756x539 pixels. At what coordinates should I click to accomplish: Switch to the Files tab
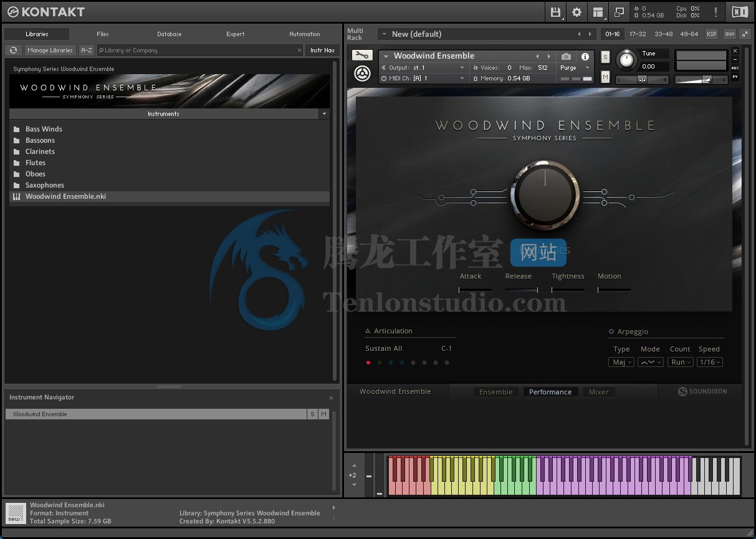click(103, 34)
